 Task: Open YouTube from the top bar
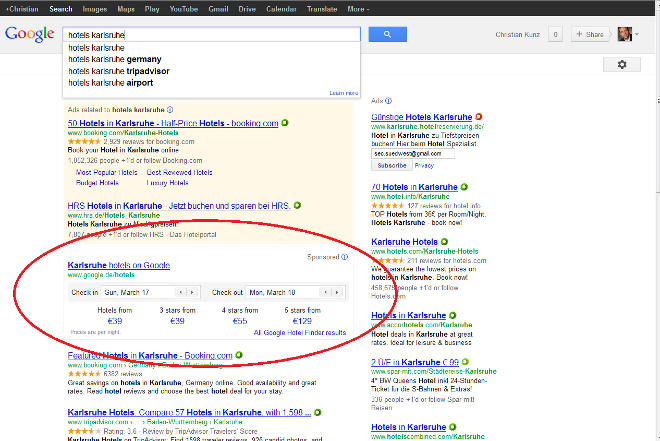184,9
